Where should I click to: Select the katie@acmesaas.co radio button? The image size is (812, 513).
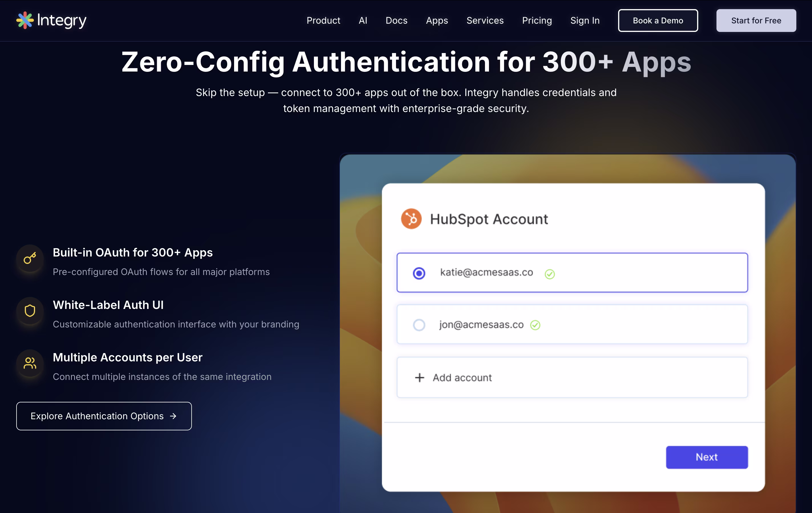(419, 273)
